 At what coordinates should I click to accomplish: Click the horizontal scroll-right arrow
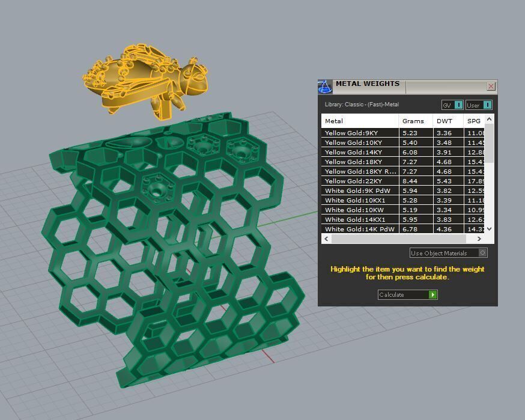pyautogui.click(x=479, y=239)
